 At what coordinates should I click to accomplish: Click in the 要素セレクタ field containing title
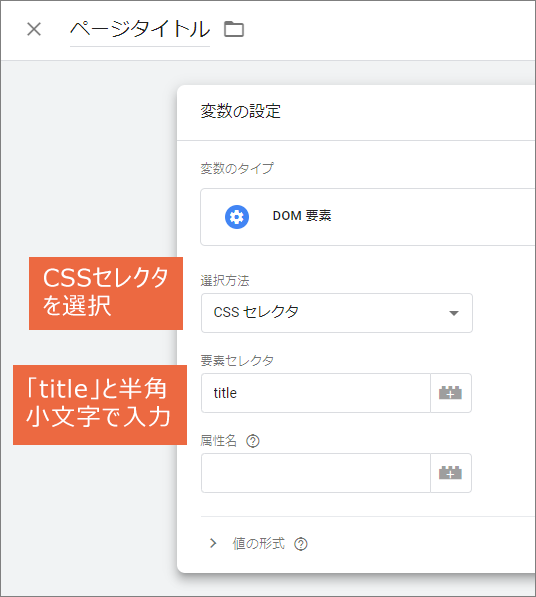(x=316, y=393)
